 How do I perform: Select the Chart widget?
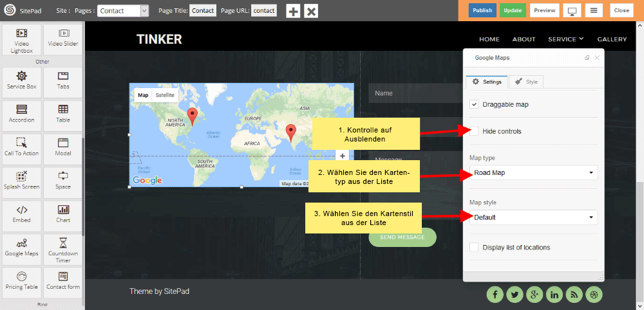(x=63, y=215)
